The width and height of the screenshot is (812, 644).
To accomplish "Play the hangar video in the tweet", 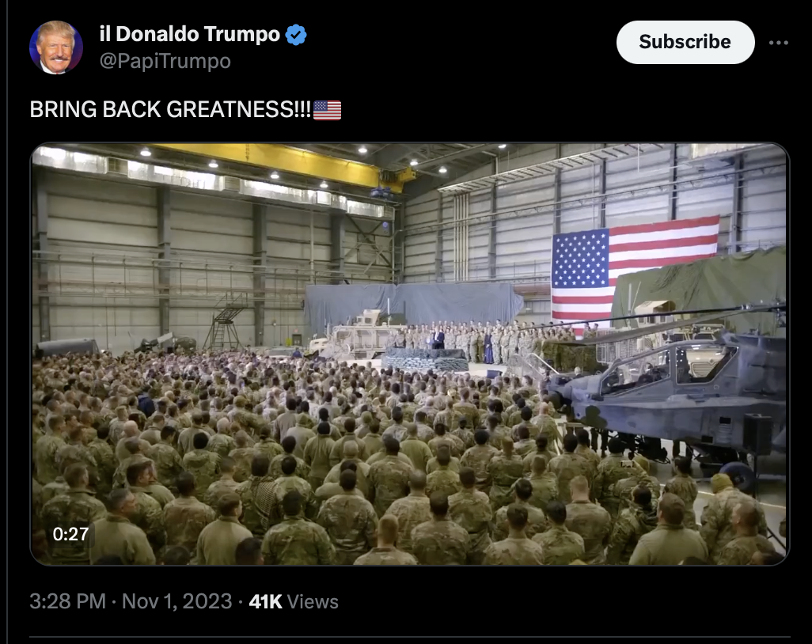I will click(x=410, y=354).
